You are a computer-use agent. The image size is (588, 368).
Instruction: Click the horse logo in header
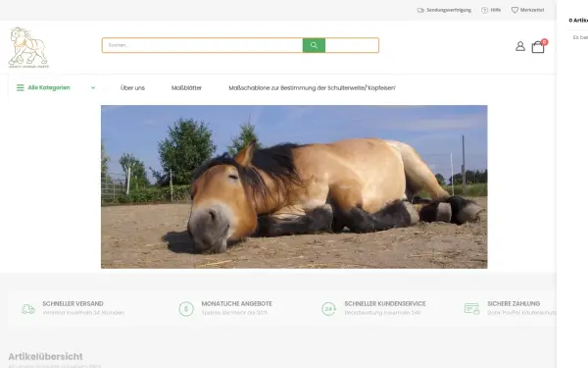(x=28, y=47)
